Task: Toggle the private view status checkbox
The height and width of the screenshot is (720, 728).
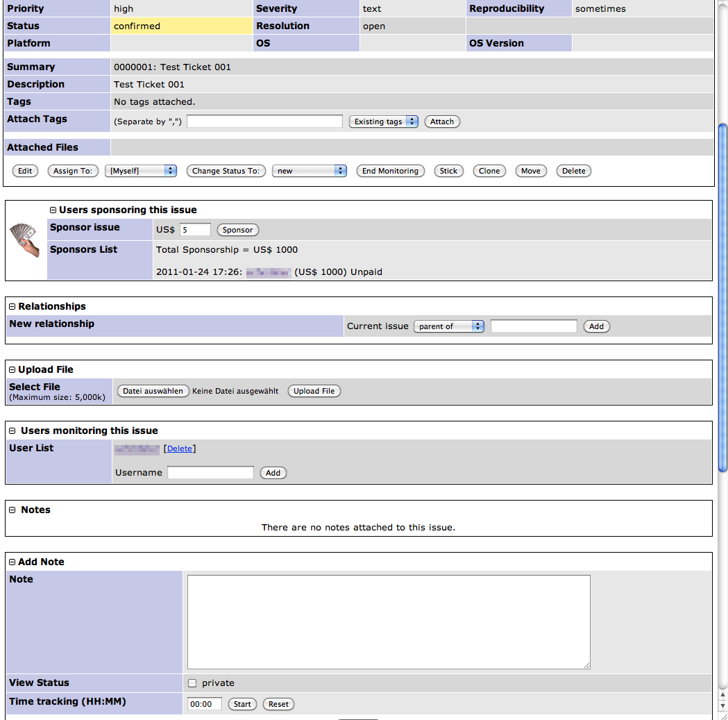Action: 192,683
